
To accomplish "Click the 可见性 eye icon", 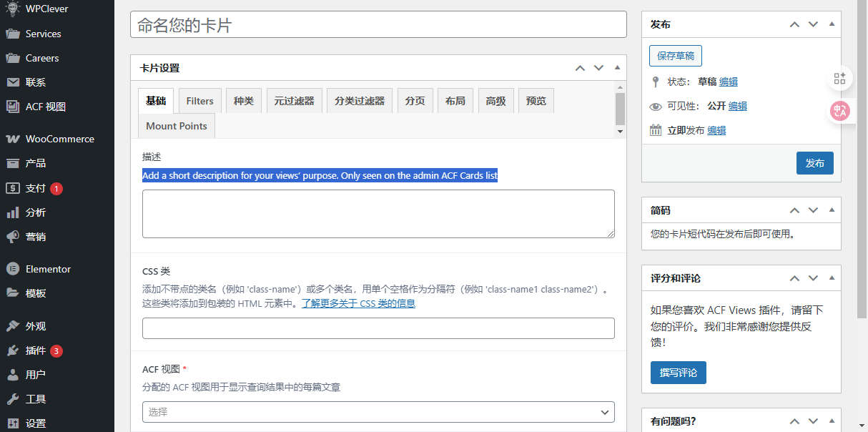I will 656,107.
